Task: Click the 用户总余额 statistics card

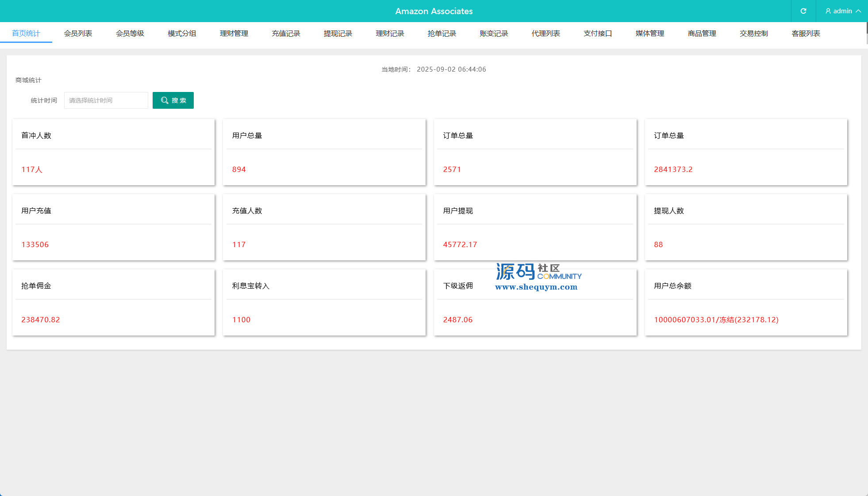Action: [x=746, y=302]
